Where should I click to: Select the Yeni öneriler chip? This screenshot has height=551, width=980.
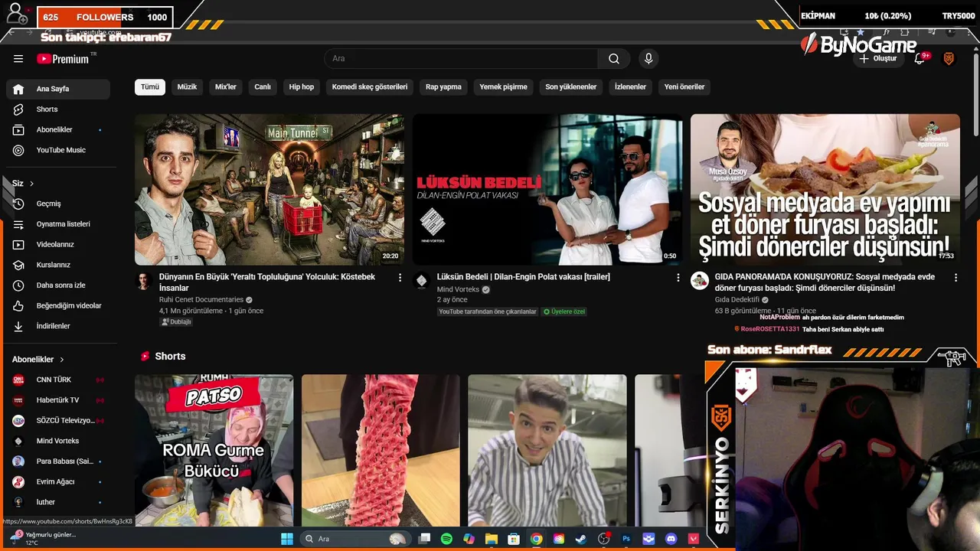coord(684,87)
